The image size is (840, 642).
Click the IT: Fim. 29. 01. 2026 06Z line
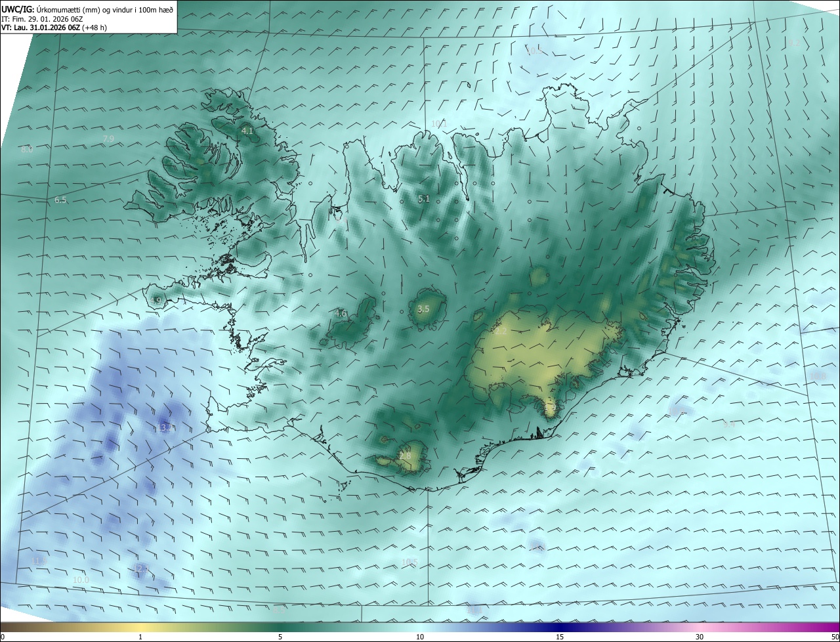click(42, 18)
